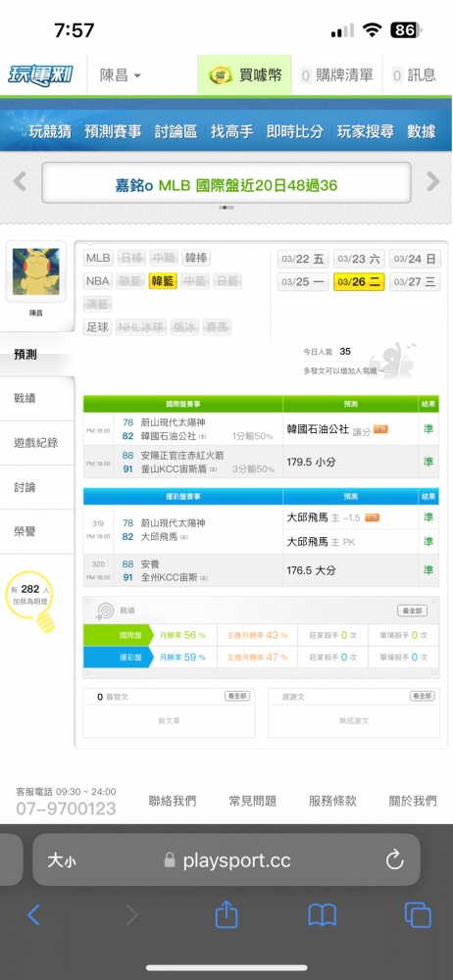The image size is (453, 980).
Task: Reload the page in Safari
Action: (395, 860)
